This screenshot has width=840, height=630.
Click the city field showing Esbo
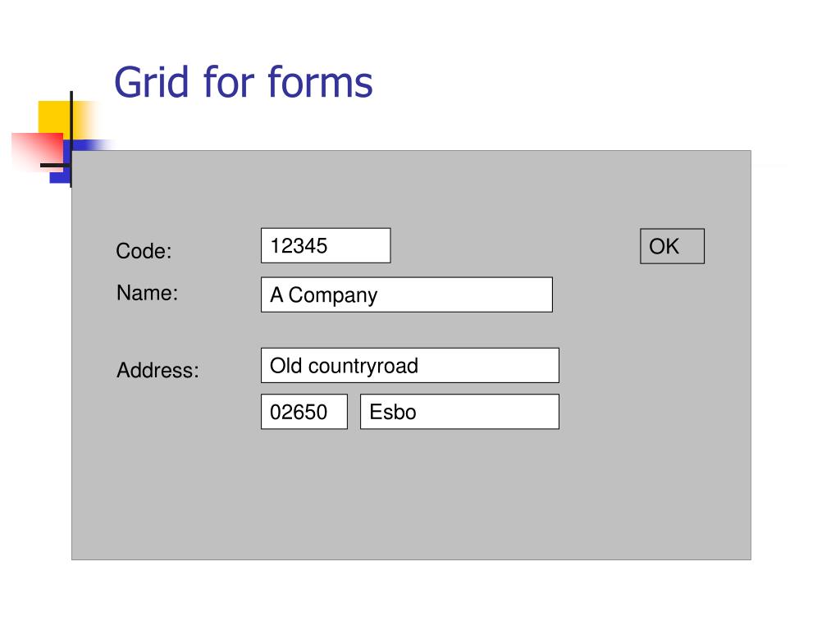pyautogui.click(x=459, y=412)
